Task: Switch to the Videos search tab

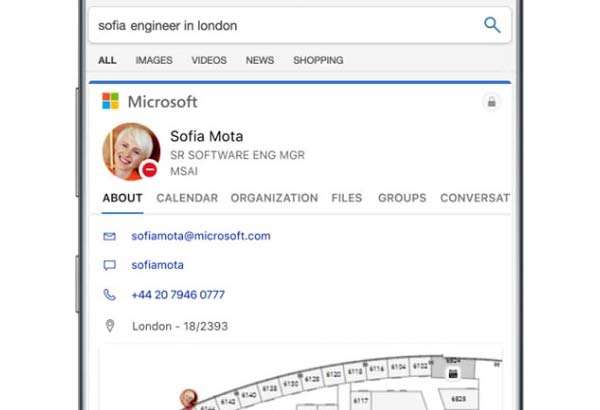Action: (209, 60)
